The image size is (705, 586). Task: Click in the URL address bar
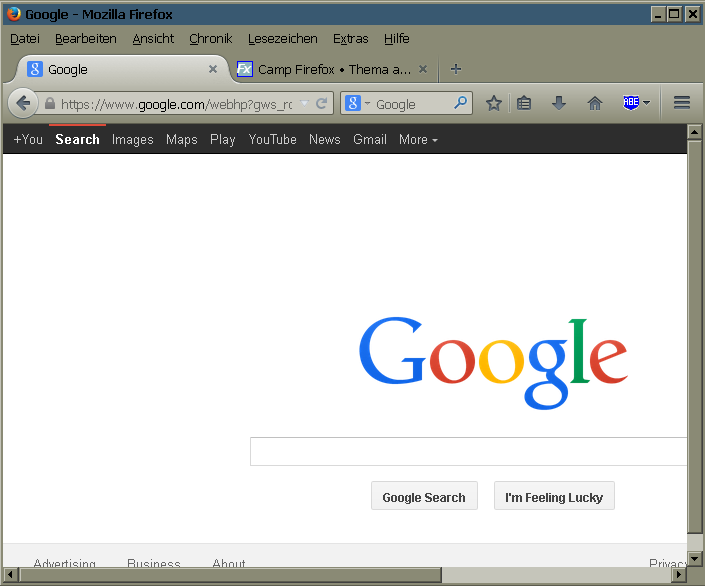[x=175, y=104]
